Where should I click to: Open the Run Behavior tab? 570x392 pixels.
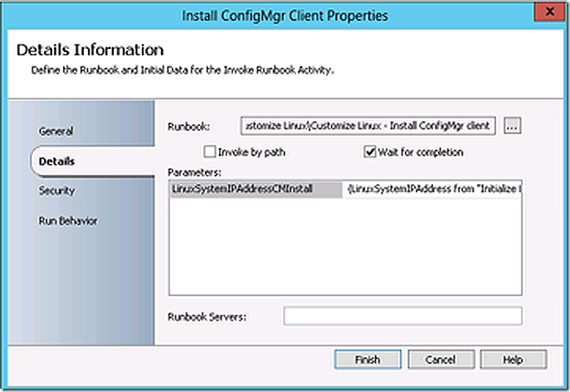coord(68,220)
